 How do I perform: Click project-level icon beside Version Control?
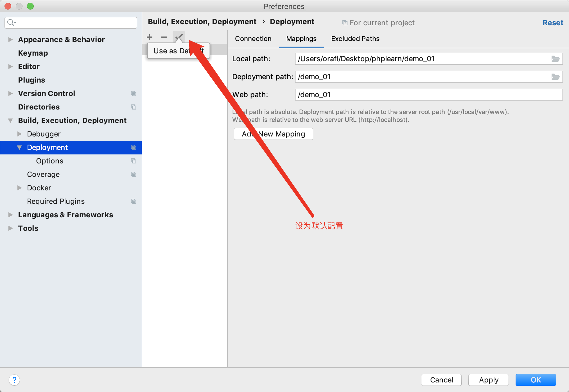click(134, 94)
